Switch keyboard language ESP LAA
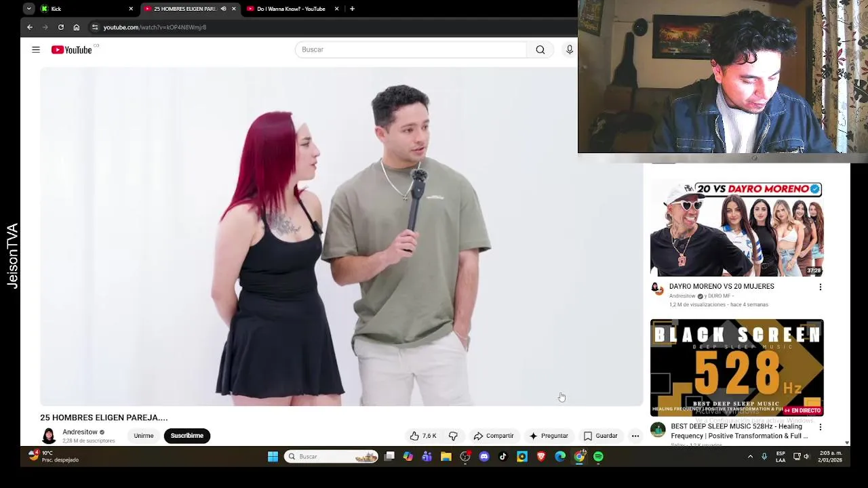This screenshot has width=868, height=488. coord(781,456)
